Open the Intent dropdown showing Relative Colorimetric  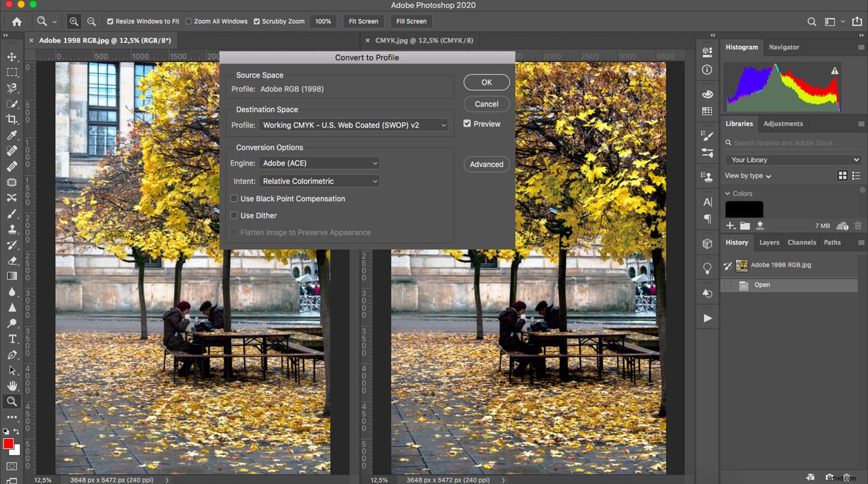318,181
